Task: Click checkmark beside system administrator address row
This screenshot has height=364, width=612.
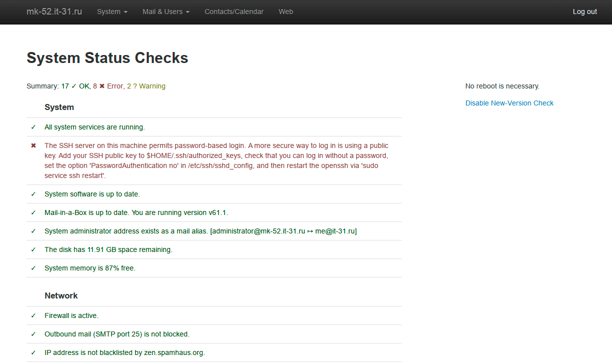Action: (x=34, y=231)
